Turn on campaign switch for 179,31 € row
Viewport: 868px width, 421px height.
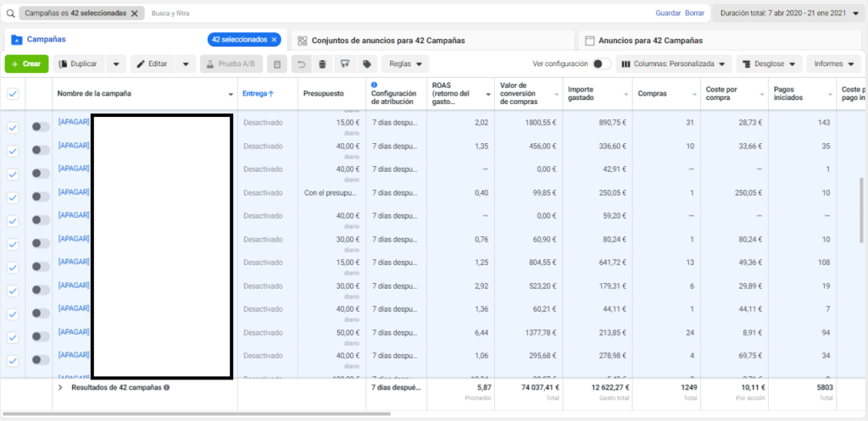[41, 290]
